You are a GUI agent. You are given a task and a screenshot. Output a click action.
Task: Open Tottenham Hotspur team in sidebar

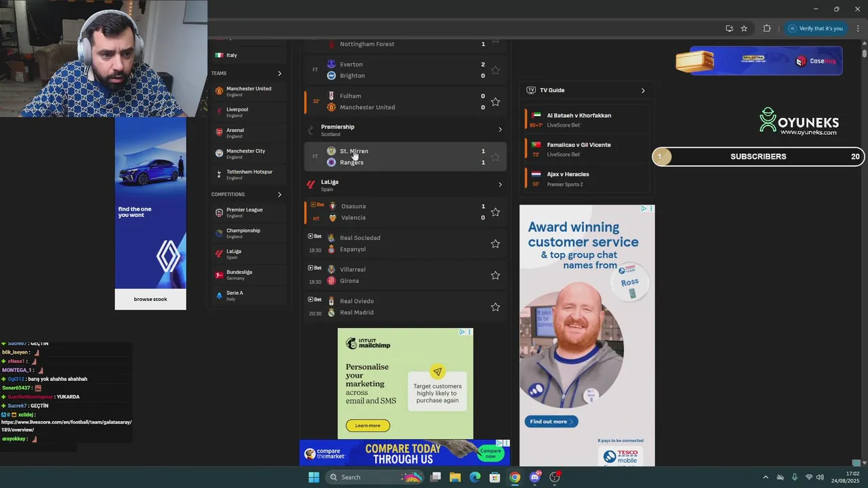[248, 174]
